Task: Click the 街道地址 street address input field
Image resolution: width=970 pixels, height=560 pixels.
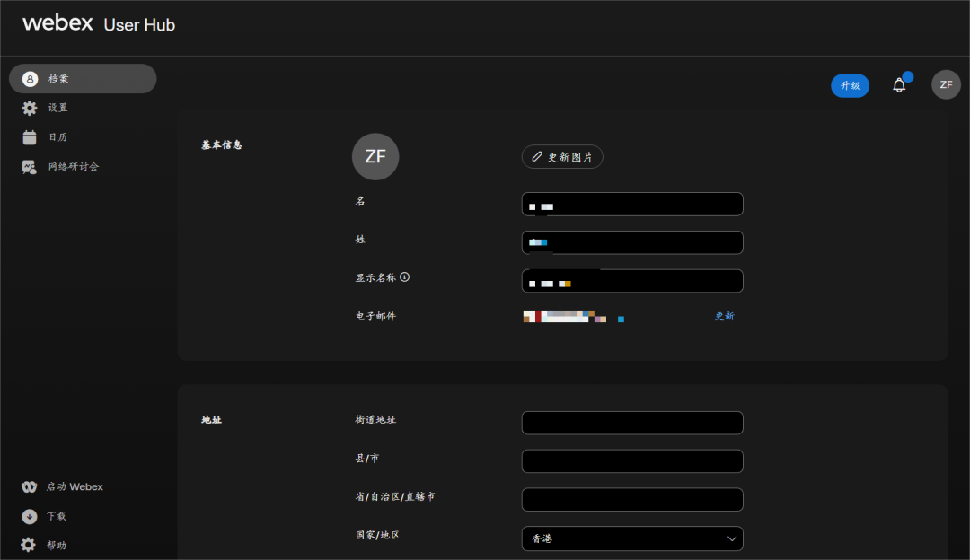Action: (x=631, y=422)
